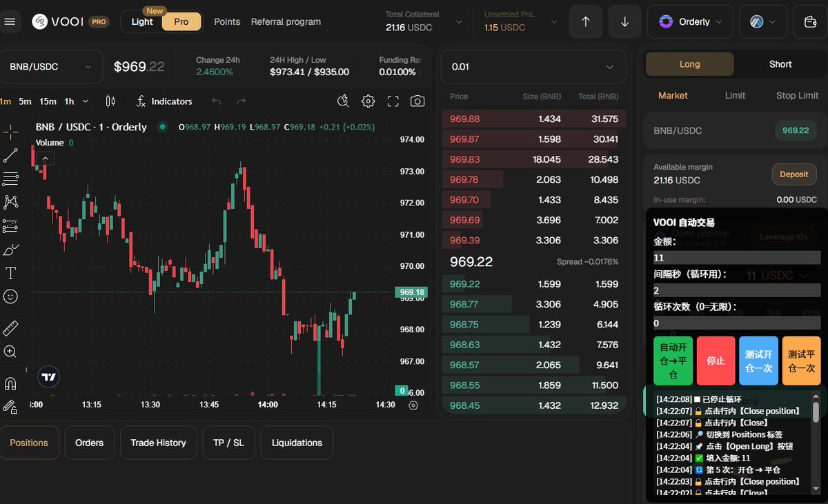Click the 循环次数 loop count field
The height and width of the screenshot is (504, 828).
[x=737, y=323]
